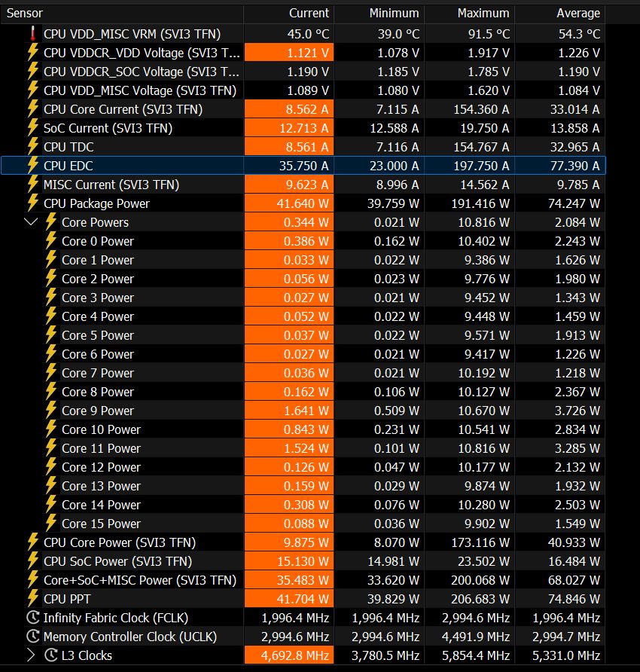Select the Average column header
Viewport: 640px width, 672px height.
[578, 13]
